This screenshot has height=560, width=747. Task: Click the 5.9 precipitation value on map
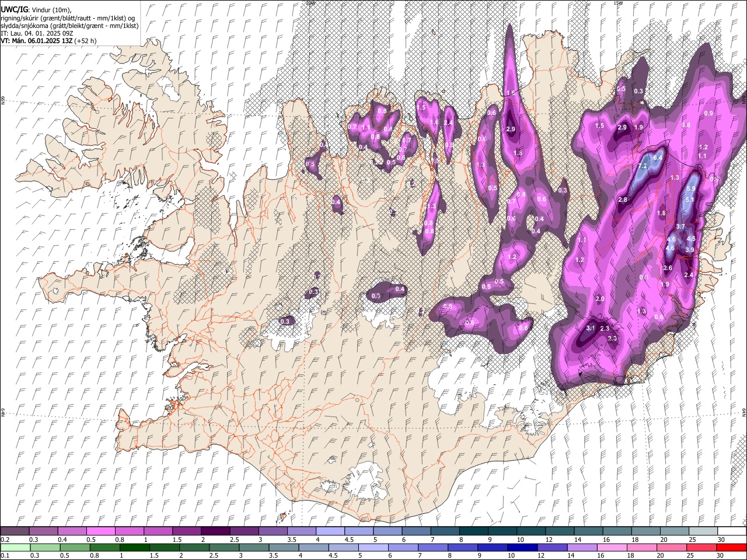(692, 188)
